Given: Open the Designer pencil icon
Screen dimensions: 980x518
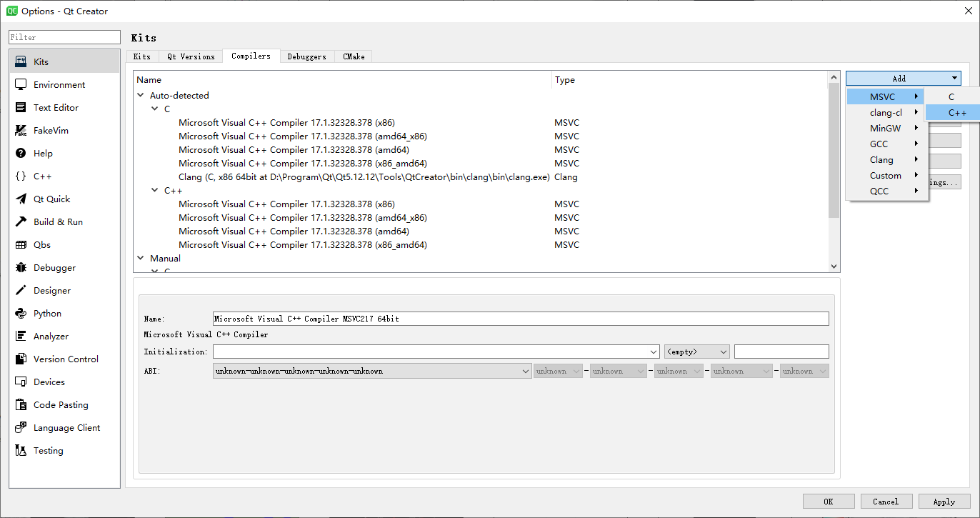Looking at the screenshot, I should [x=21, y=290].
